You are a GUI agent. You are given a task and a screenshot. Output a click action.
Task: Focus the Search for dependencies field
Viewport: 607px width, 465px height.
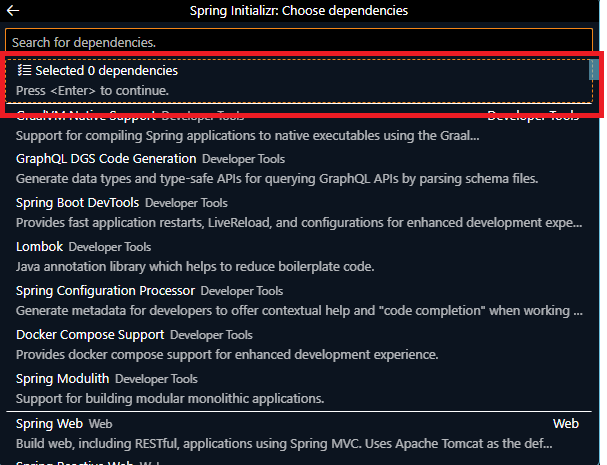coord(300,43)
